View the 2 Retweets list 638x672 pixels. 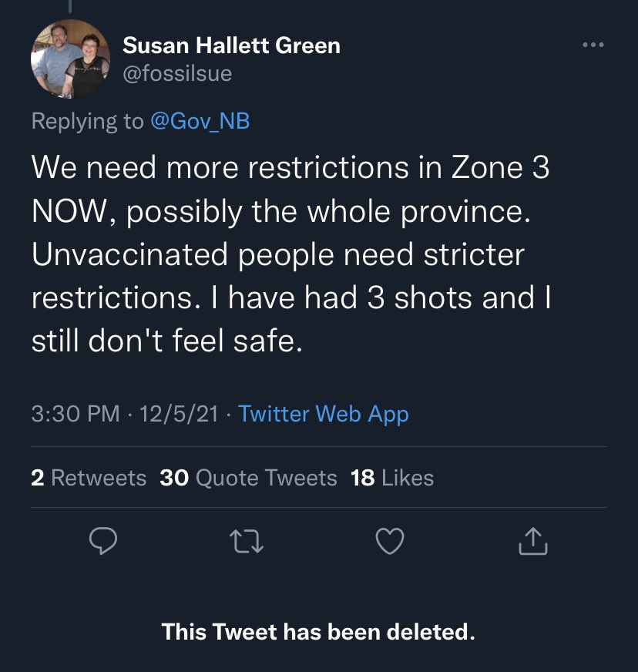(x=89, y=478)
